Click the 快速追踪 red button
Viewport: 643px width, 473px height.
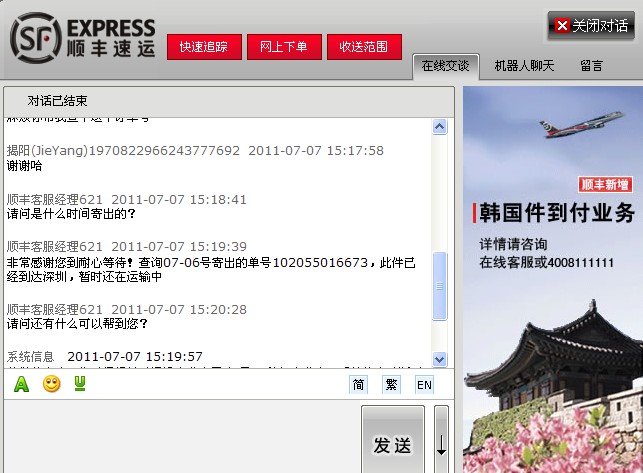click(x=204, y=47)
